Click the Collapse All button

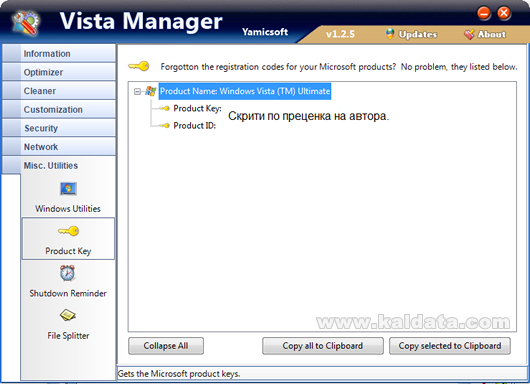pyautogui.click(x=166, y=346)
